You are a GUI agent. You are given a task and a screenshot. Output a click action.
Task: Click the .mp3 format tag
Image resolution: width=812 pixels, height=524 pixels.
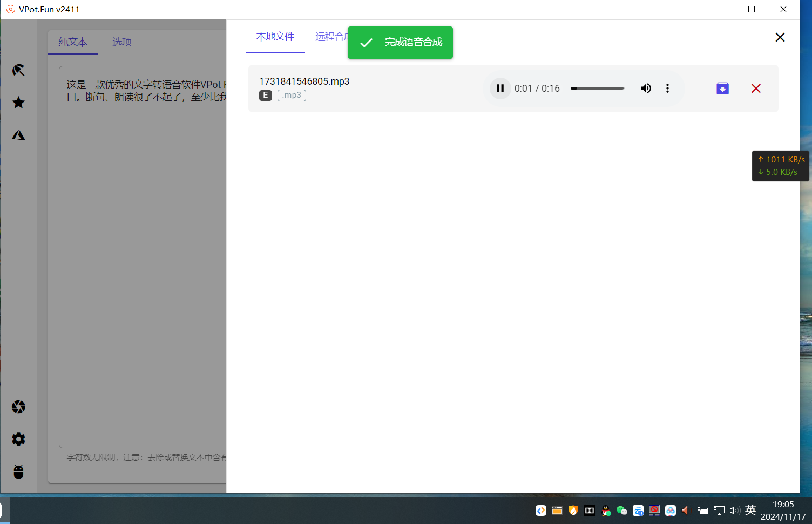(x=292, y=96)
